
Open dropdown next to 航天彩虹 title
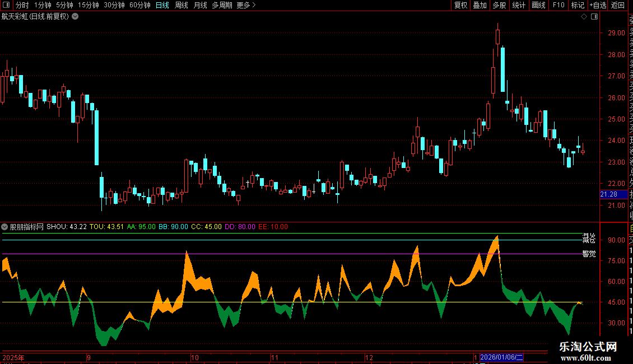click(75, 17)
